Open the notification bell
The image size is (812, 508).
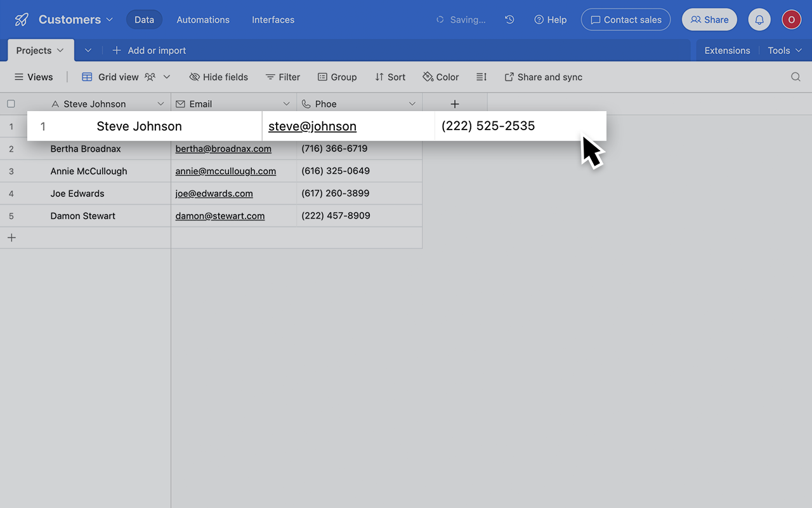point(759,19)
